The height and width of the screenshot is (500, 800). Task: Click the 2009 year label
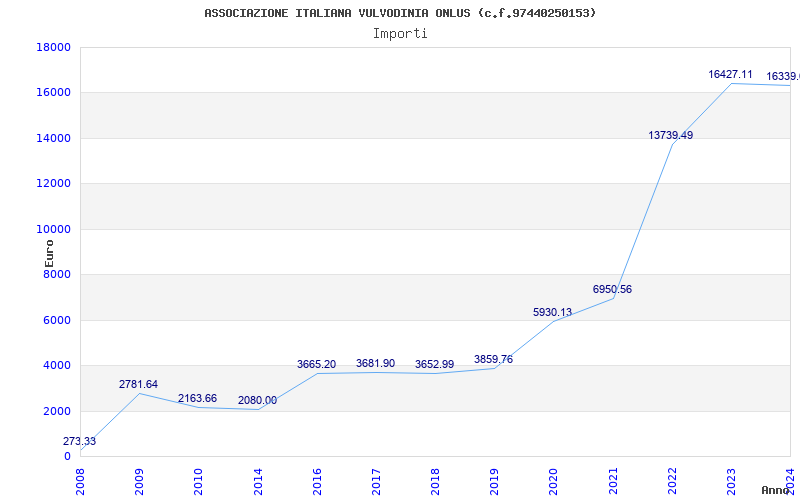tap(139, 482)
